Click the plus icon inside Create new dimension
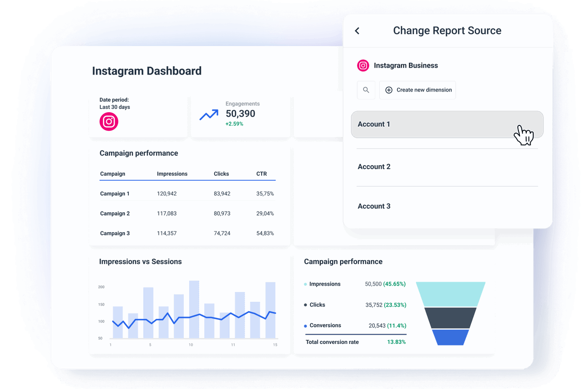 pos(389,90)
